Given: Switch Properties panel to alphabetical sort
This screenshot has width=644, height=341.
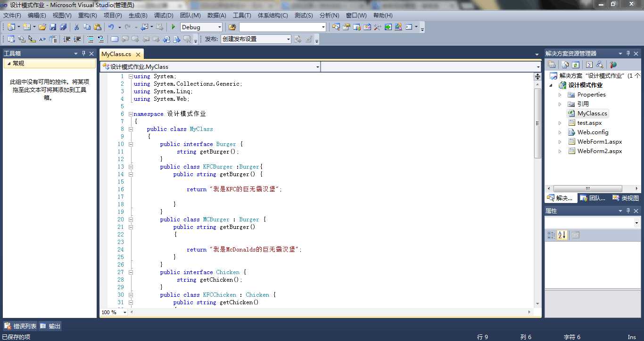Looking at the screenshot, I should tap(561, 235).
